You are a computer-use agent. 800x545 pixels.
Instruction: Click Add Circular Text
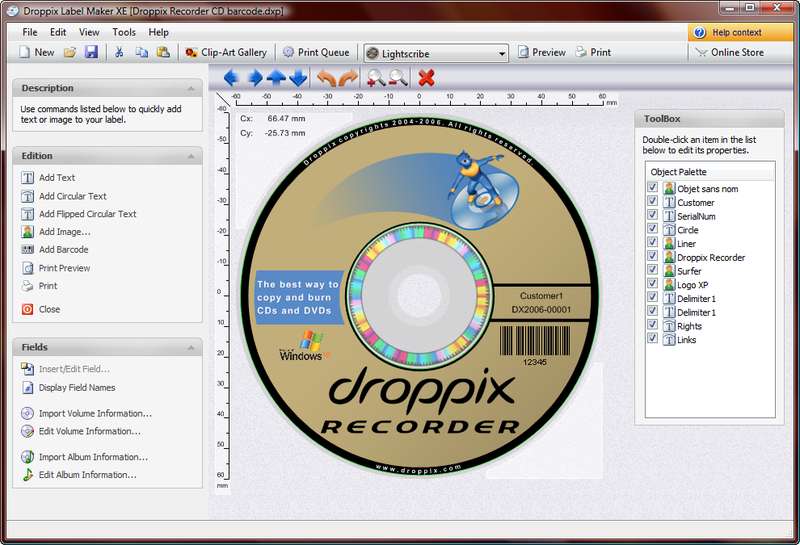click(x=64, y=196)
